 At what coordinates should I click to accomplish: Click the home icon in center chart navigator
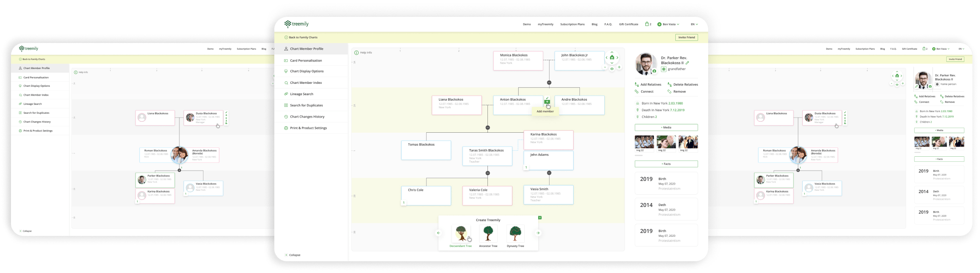click(x=612, y=57)
